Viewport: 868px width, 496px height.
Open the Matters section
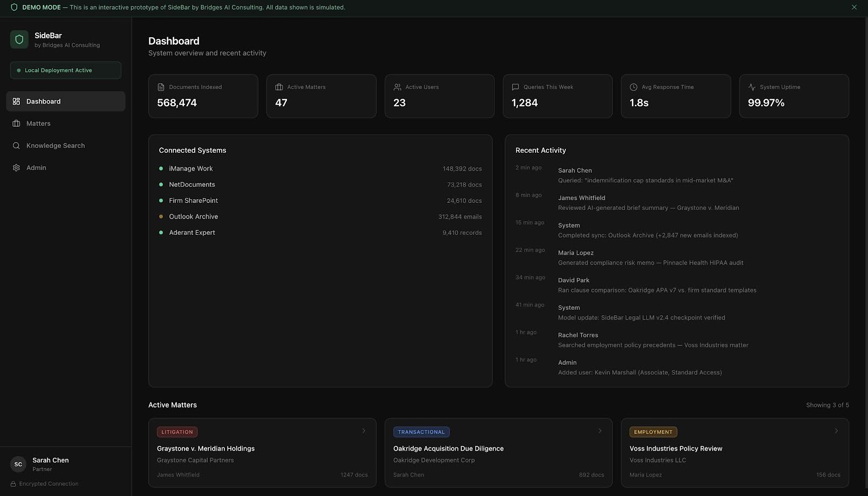point(66,124)
